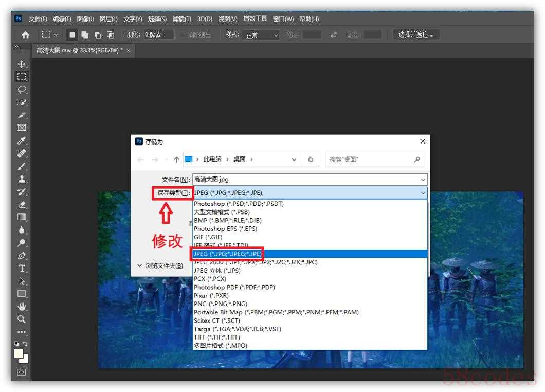
Task: Open the 滤镜(T) menu
Action: click(x=181, y=19)
